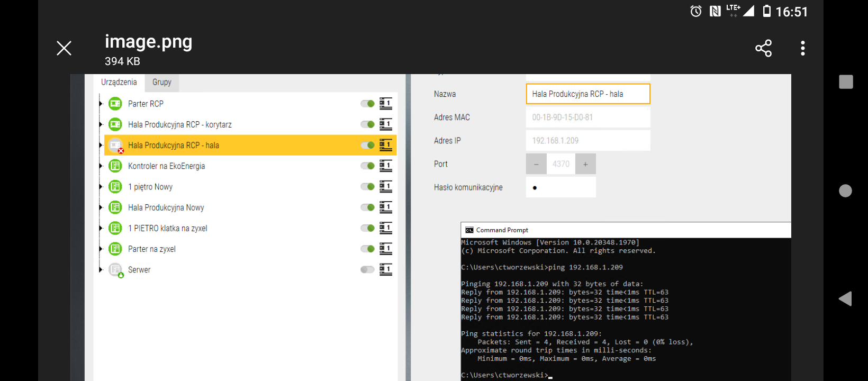Click the Serwer device icon

pyautogui.click(x=116, y=270)
